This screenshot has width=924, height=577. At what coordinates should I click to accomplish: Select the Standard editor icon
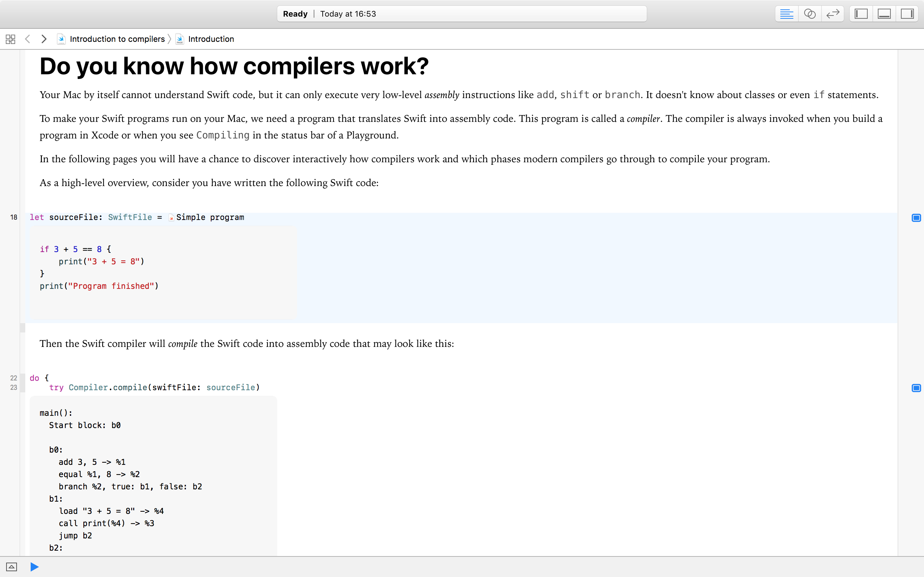click(786, 14)
